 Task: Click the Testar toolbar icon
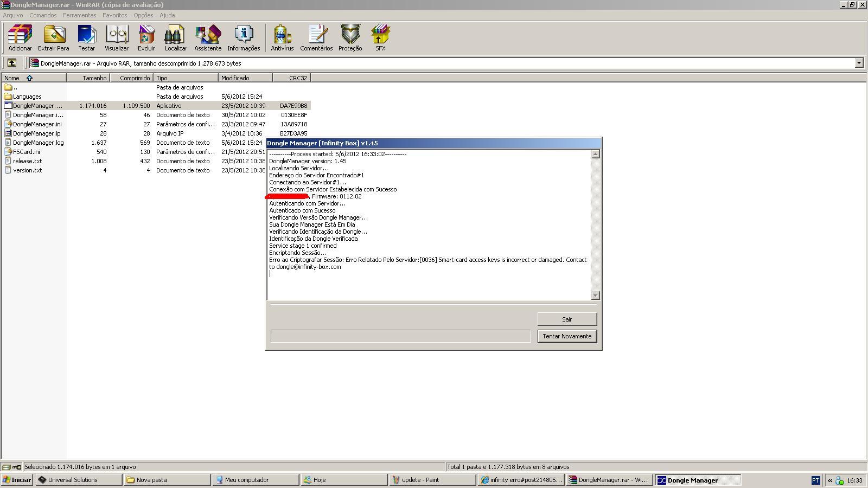[86, 37]
